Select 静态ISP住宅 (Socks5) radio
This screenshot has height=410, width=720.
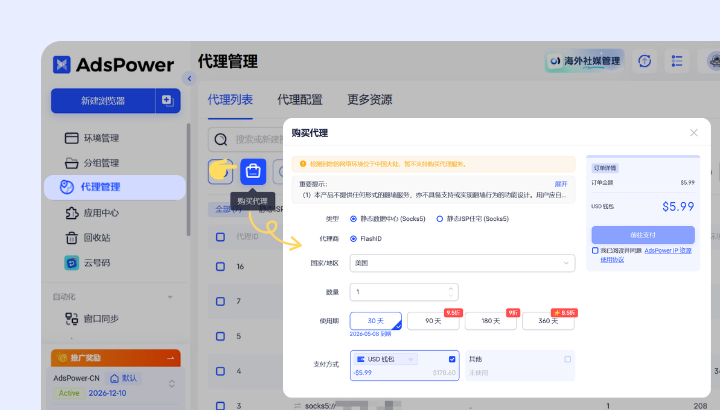pos(439,219)
